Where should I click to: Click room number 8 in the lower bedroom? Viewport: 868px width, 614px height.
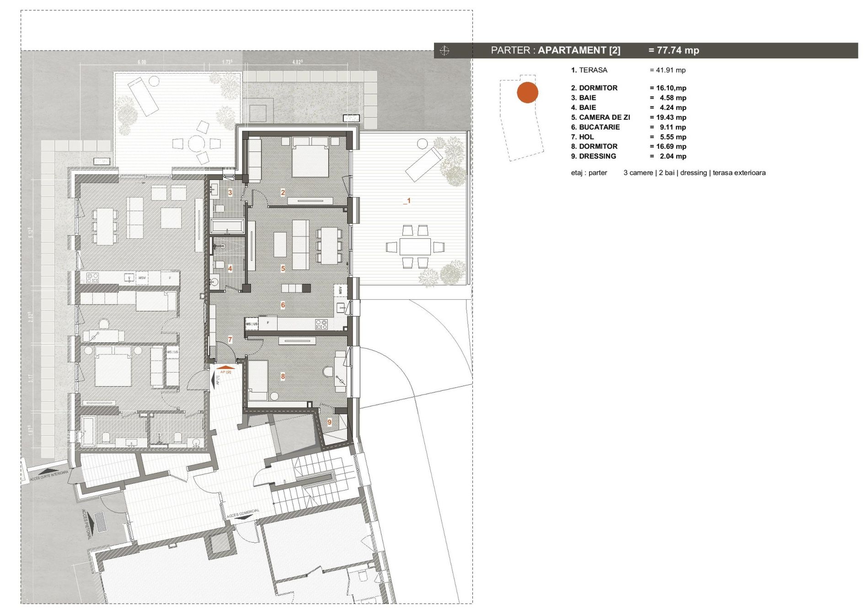[x=283, y=376]
